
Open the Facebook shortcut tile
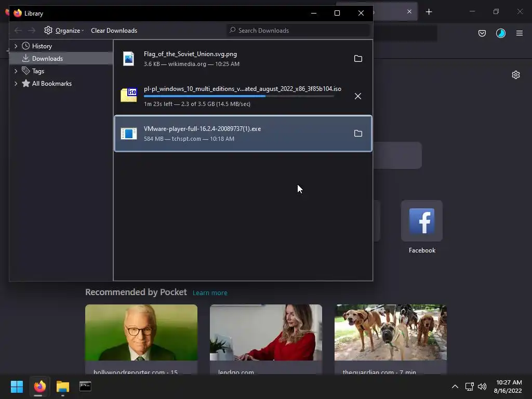pyautogui.click(x=422, y=221)
